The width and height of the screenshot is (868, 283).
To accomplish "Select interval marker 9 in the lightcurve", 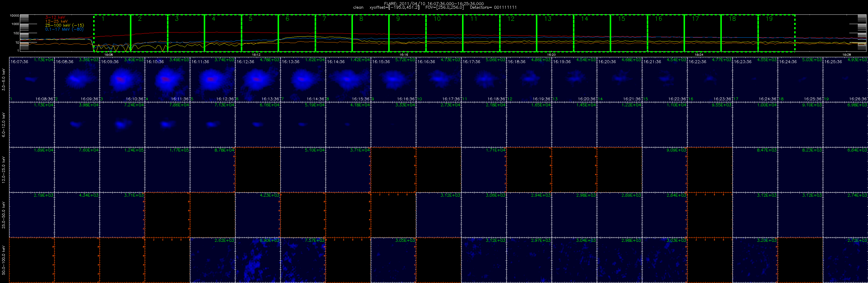I will pyautogui.click(x=398, y=19).
